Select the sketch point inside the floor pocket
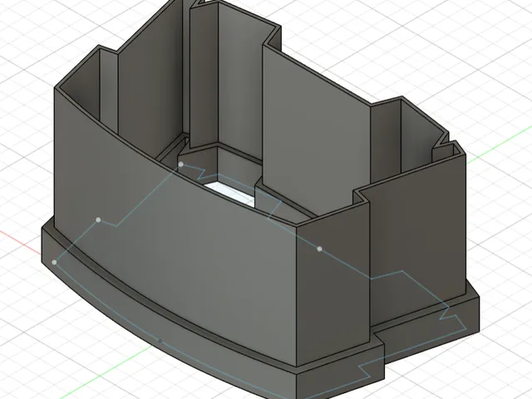The height and width of the screenshot is (399, 532). 181,165
